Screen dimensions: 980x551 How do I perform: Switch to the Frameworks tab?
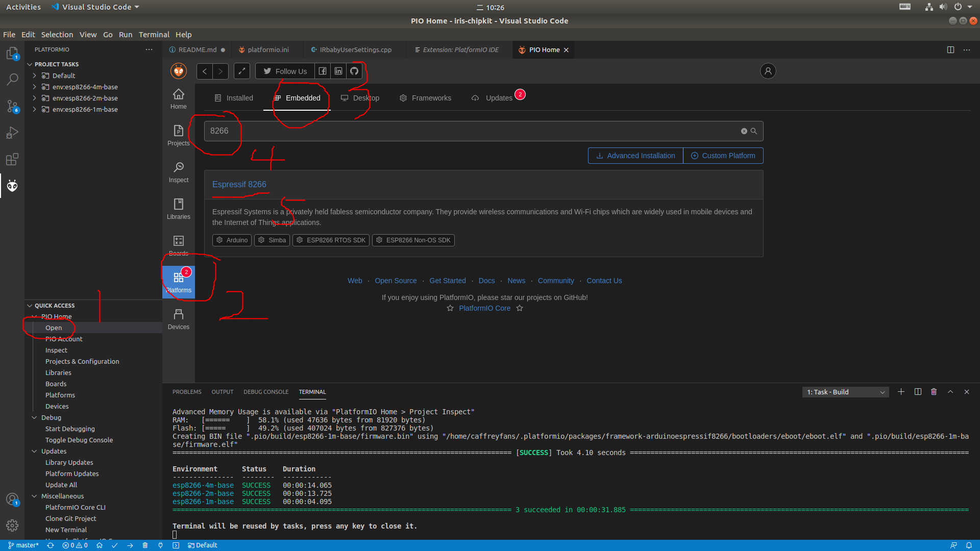point(425,98)
